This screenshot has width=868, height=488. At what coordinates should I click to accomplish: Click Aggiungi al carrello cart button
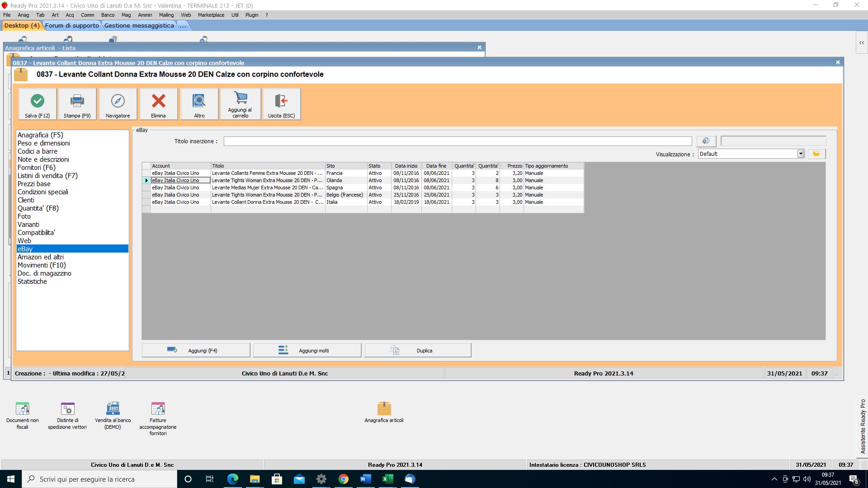pos(241,104)
